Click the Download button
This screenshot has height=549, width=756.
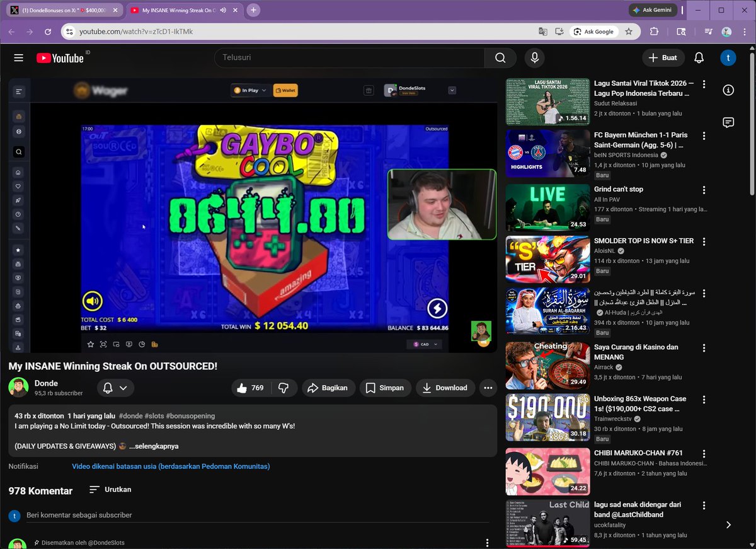445,388
